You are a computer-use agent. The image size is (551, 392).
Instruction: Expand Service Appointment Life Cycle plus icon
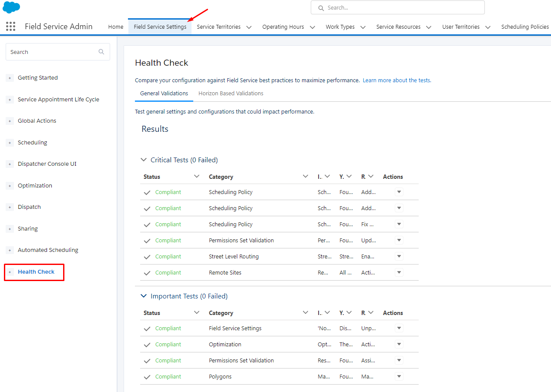click(x=10, y=100)
